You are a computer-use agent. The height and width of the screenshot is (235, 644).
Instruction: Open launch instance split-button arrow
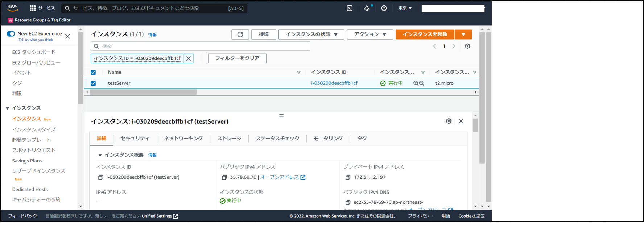point(463,34)
